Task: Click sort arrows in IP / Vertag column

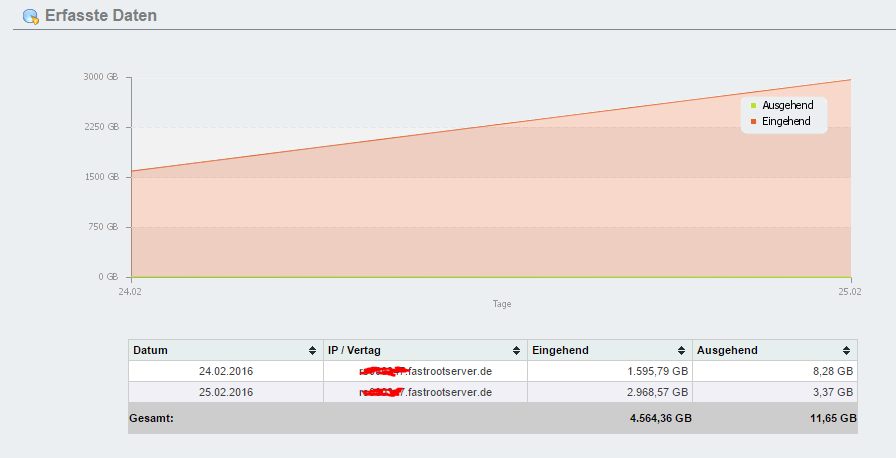Action: coord(517,350)
